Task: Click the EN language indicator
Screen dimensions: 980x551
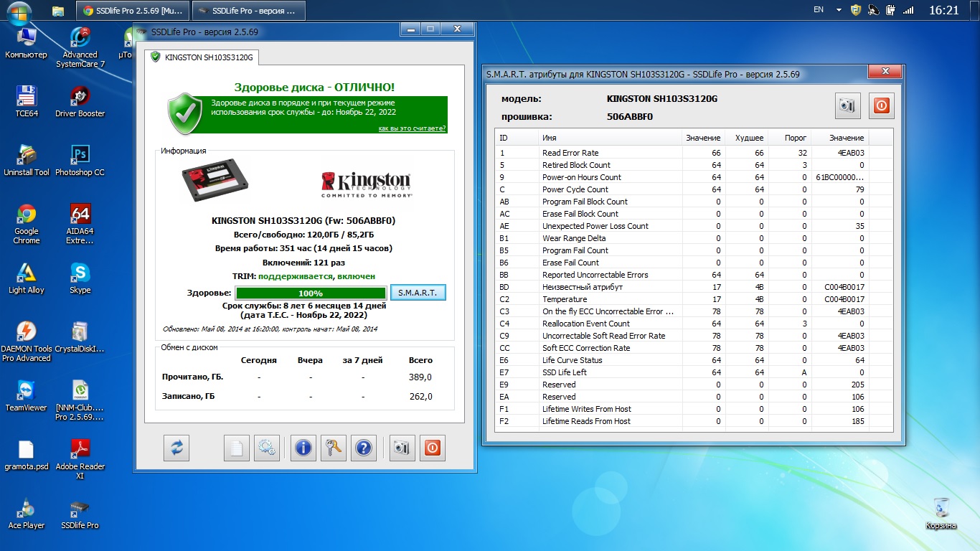Action: point(819,10)
